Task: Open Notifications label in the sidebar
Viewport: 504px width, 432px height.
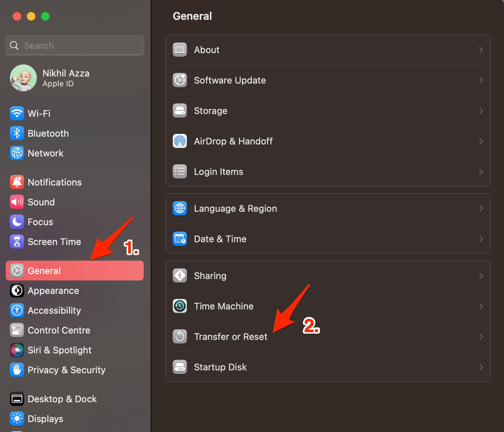Action: [x=55, y=182]
